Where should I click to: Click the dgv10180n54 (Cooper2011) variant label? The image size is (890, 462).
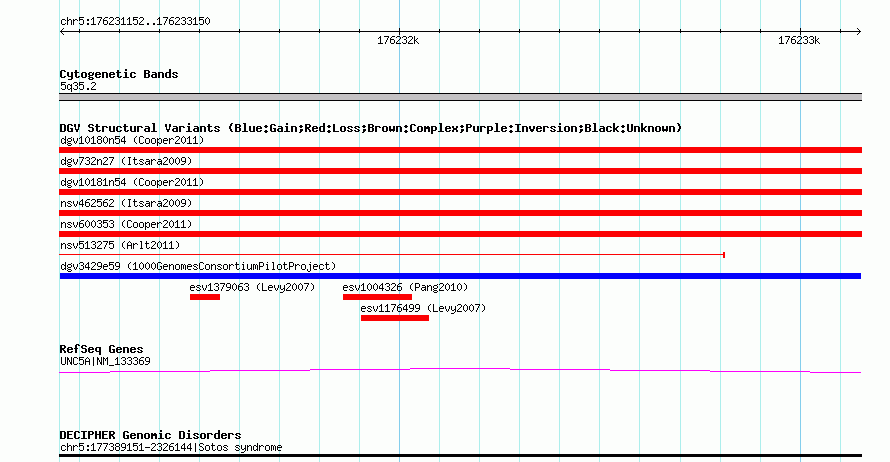click(132, 140)
